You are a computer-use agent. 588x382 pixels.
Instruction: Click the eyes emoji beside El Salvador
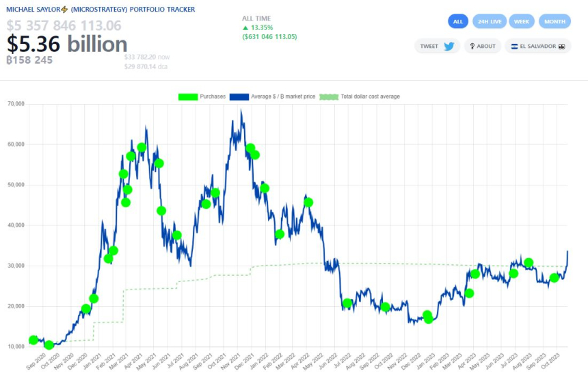[x=562, y=47]
